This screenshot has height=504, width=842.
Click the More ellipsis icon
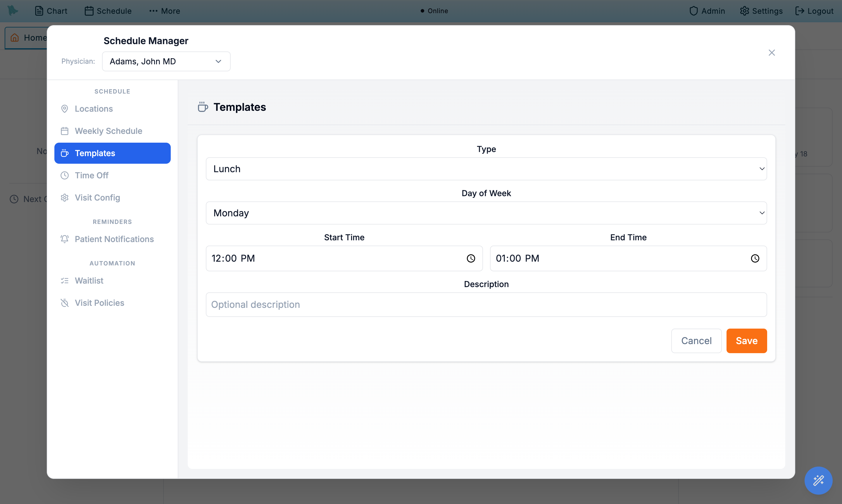coord(153,11)
